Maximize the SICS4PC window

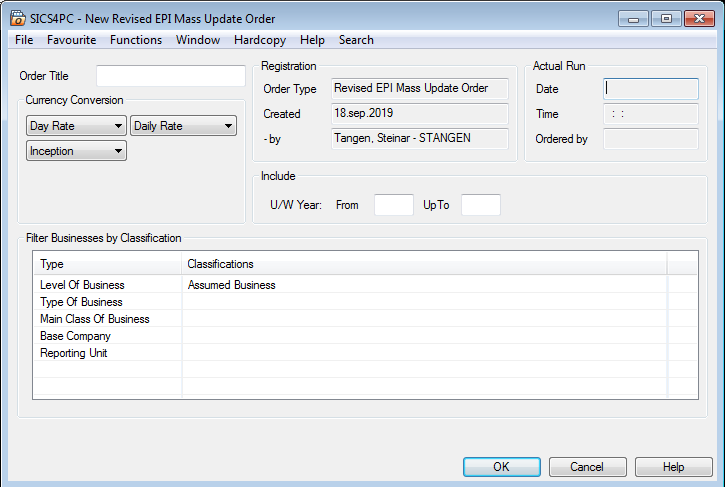[666, 19]
